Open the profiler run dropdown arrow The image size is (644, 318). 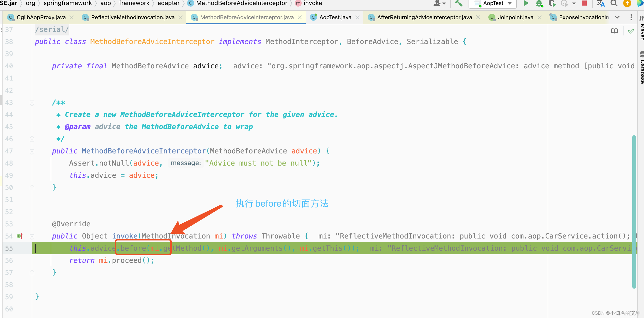click(x=574, y=3)
